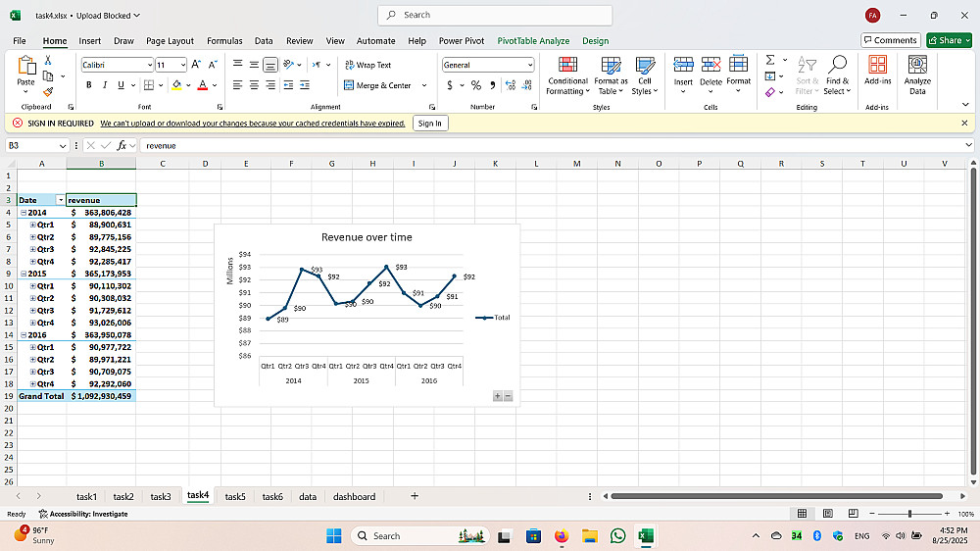Click the Comments button
The image size is (980, 551).
tap(891, 40)
